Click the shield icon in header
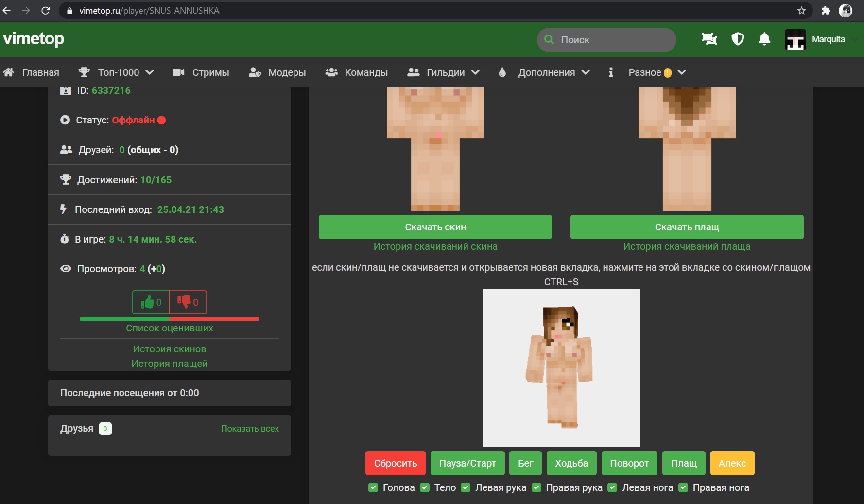The image size is (864, 504). pyautogui.click(x=738, y=39)
